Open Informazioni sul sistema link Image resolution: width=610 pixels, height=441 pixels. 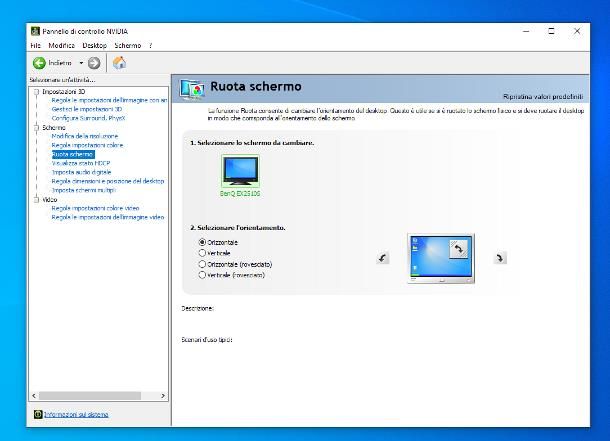(x=76, y=415)
